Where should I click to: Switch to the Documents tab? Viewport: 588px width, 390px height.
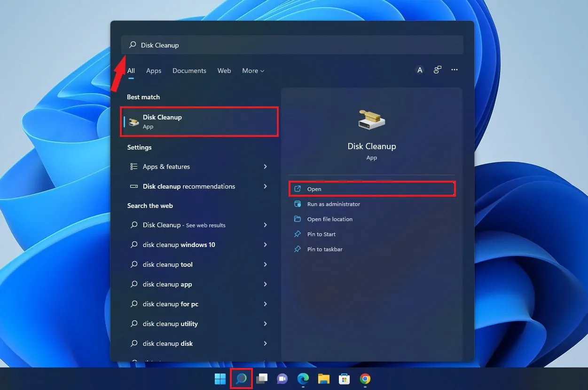pos(189,71)
